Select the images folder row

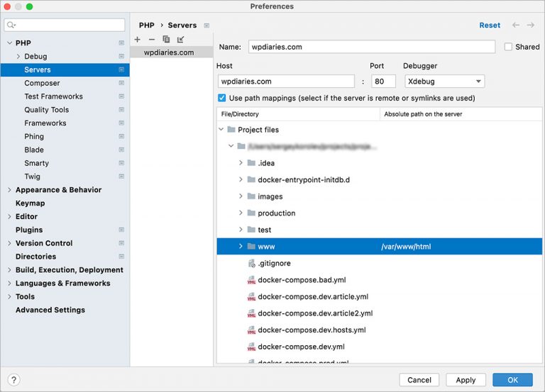point(379,196)
